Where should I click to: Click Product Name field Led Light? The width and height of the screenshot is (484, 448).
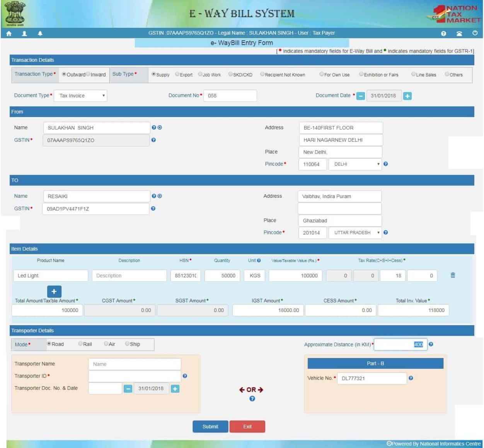(50, 275)
